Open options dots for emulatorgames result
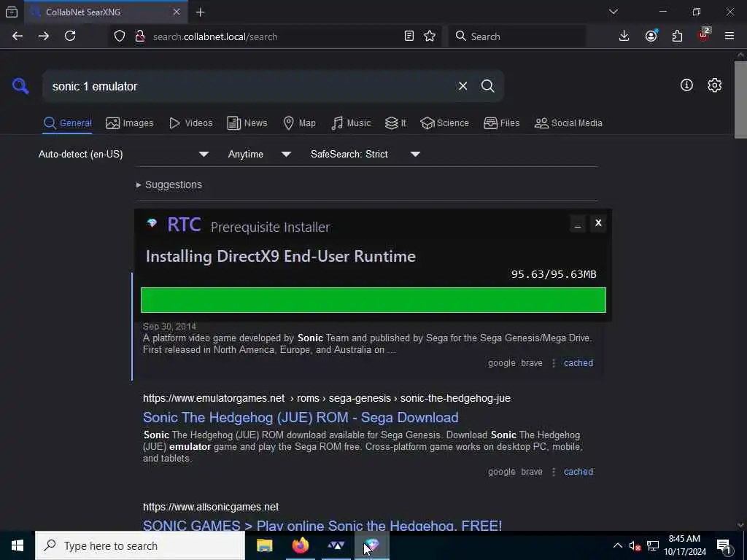This screenshot has width=747, height=560. (554, 472)
